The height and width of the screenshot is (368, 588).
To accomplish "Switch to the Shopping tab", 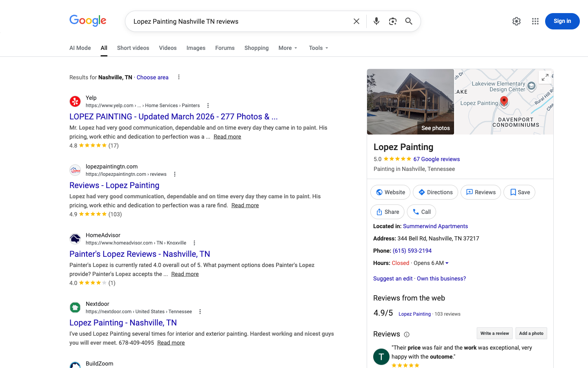I will point(256,48).
